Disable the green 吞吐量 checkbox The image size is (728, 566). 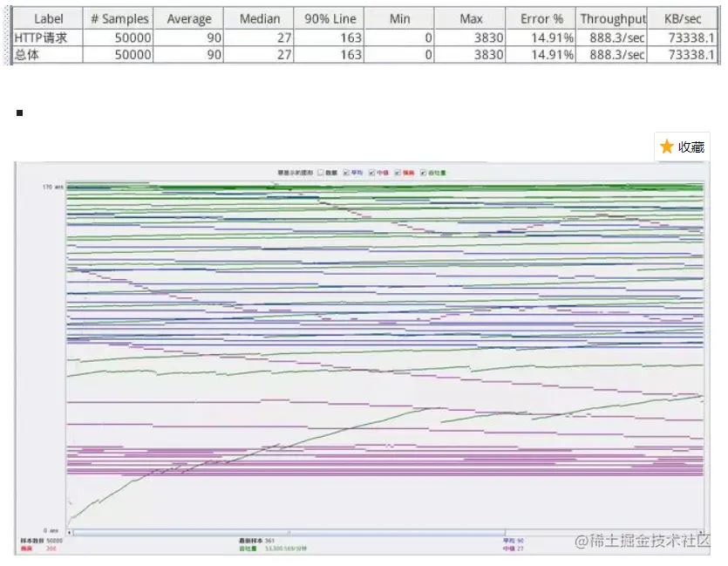pos(423,173)
